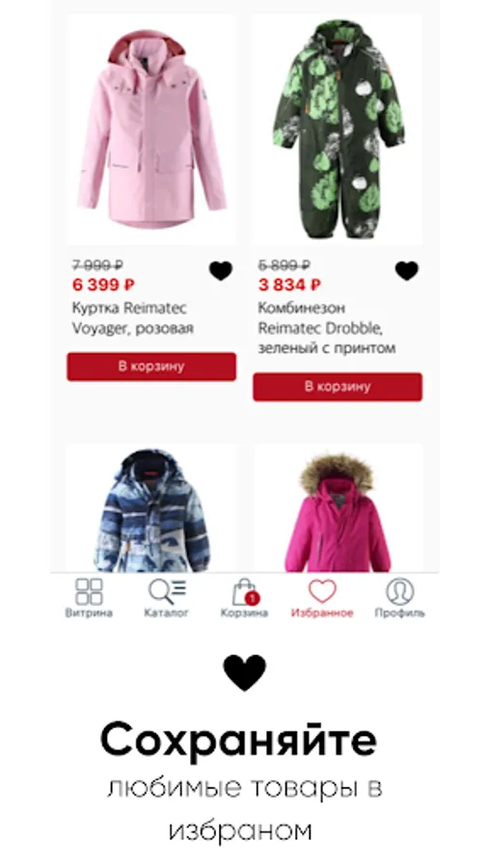Viewport: 488px width, 868px height.
Task: Open the pink Voyager jacket photo
Action: point(151,129)
